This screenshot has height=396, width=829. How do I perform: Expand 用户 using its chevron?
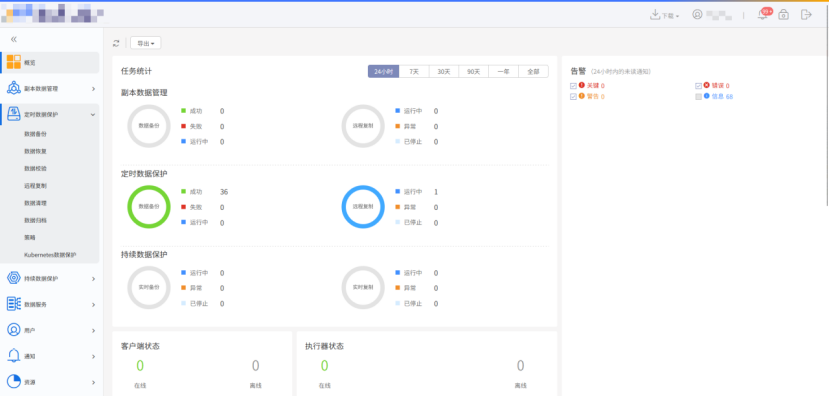pos(93,330)
